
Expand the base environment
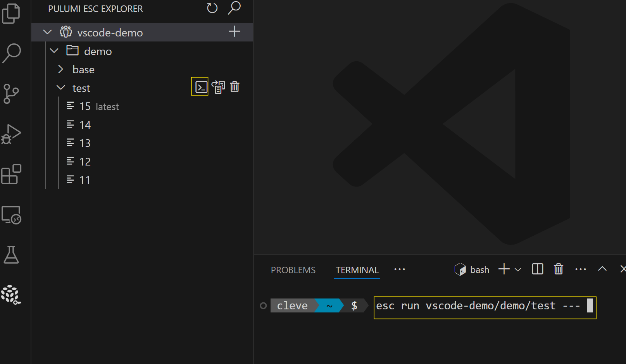(x=60, y=69)
